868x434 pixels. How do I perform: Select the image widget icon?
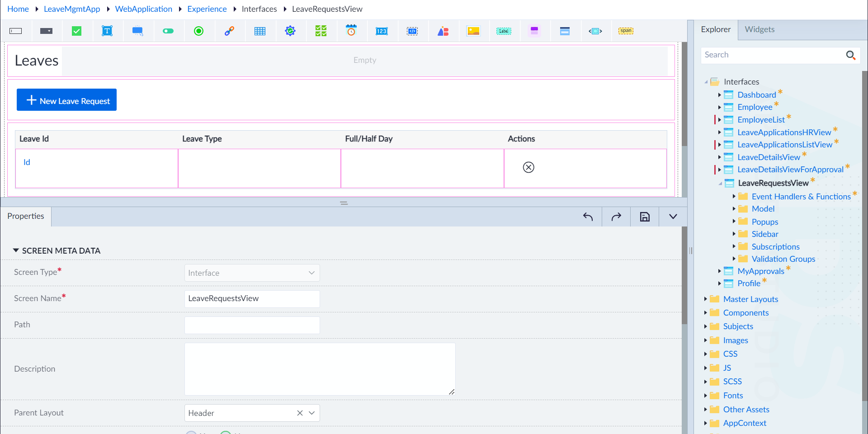473,31
